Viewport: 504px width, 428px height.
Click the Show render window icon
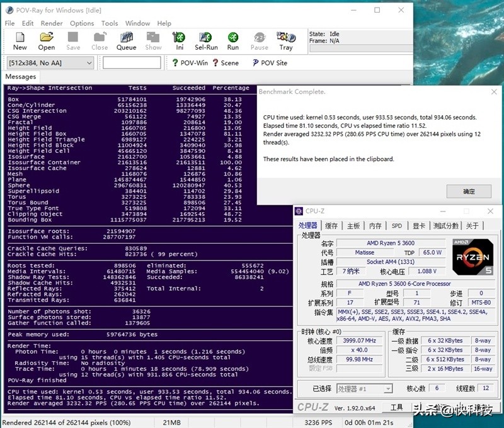(152, 40)
